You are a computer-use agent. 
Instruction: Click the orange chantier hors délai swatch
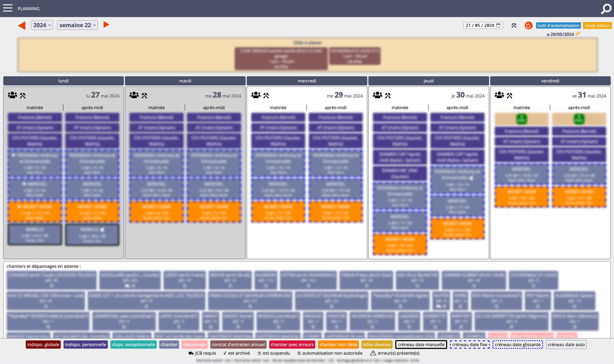[x=338, y=344]
